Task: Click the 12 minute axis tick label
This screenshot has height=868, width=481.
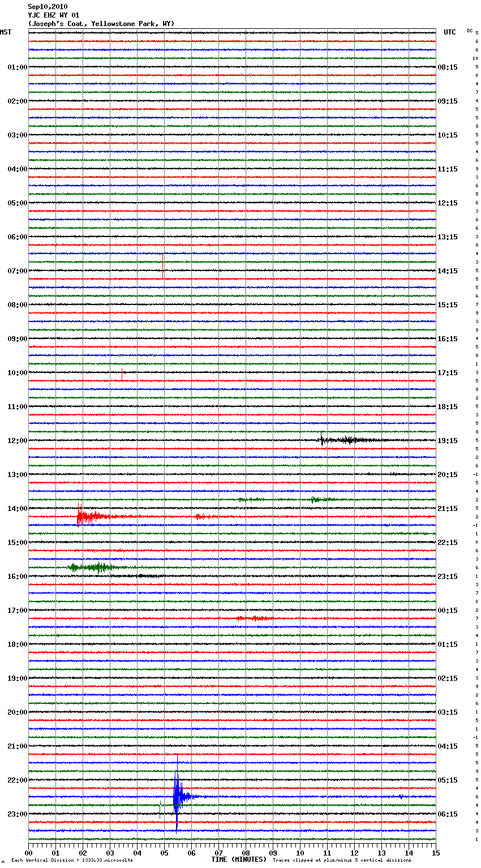Action: (x=354, y=853)
